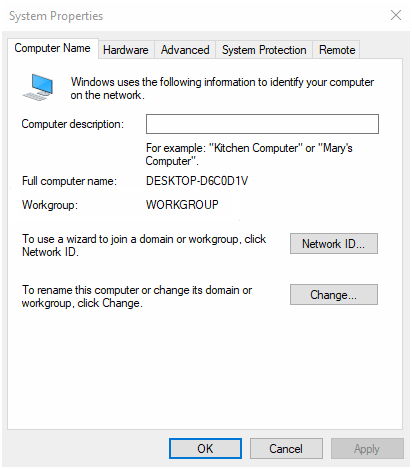Select the System Protection tab
The width and height of the screenshot is (412, 469).
[264, 50]
